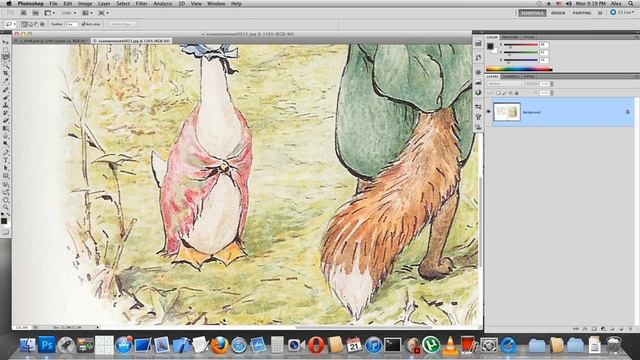
Task: Toggle the Anti-alias checkbox
Action: (83, 24)
